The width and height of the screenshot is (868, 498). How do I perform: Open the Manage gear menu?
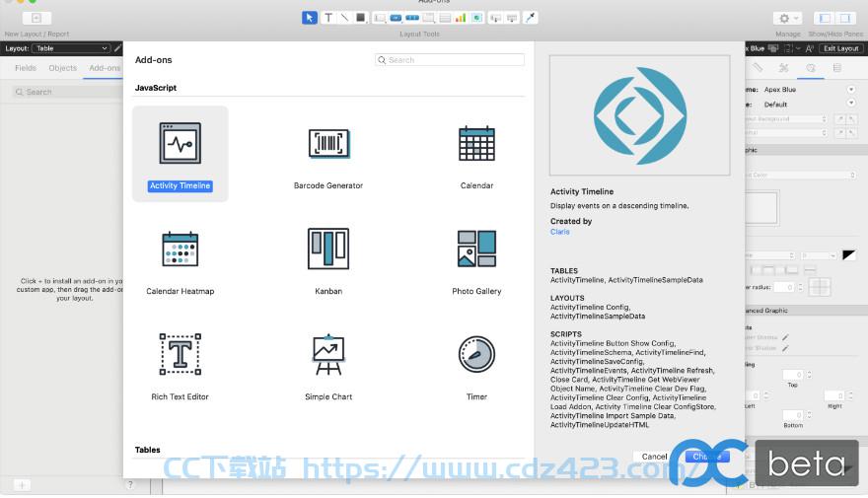pyautogui.click(x=787, y=19)
